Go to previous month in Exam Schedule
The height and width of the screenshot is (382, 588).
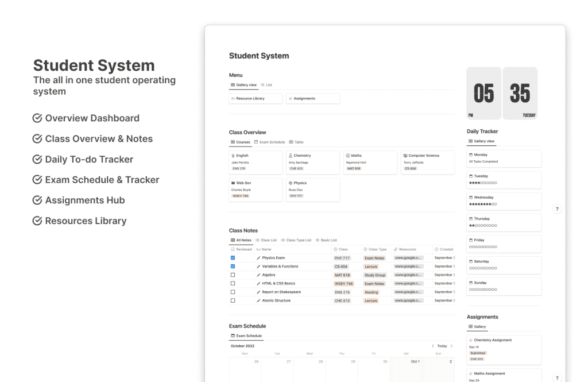(433, 346)
